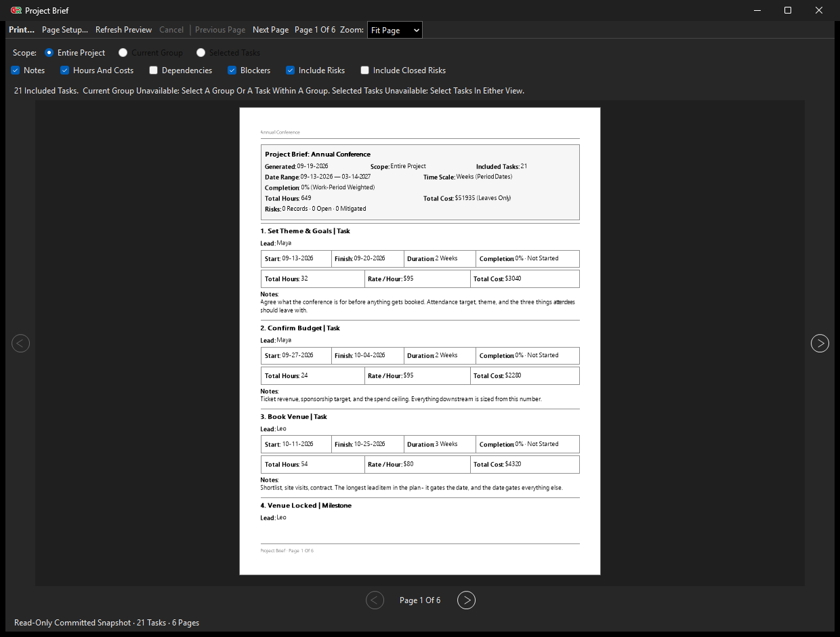840x637 pixels.
Task: Click Start 09-13-2026 cell
Action: (x=296, y=258)
